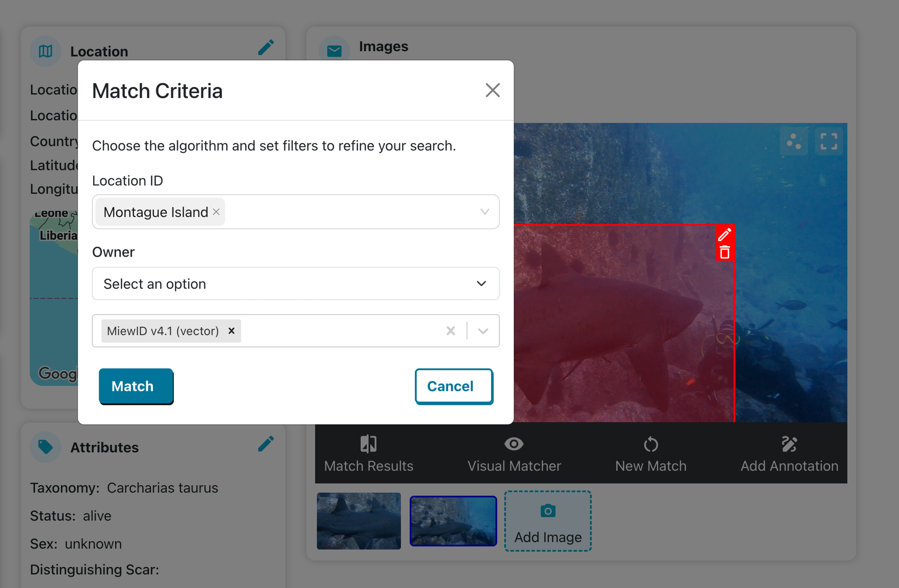Delete annotation using red trash icon
This screenshot has height=588, width=899.
tap(725, 252)
